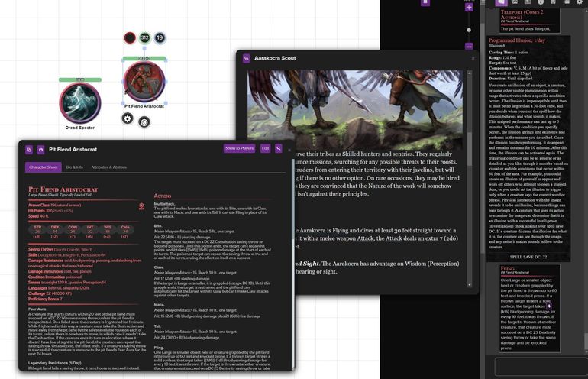The height and width of the screenshot is (379, 588).
Task: Open status markers button under Pit Fiend token
Action: coord(144,122)
